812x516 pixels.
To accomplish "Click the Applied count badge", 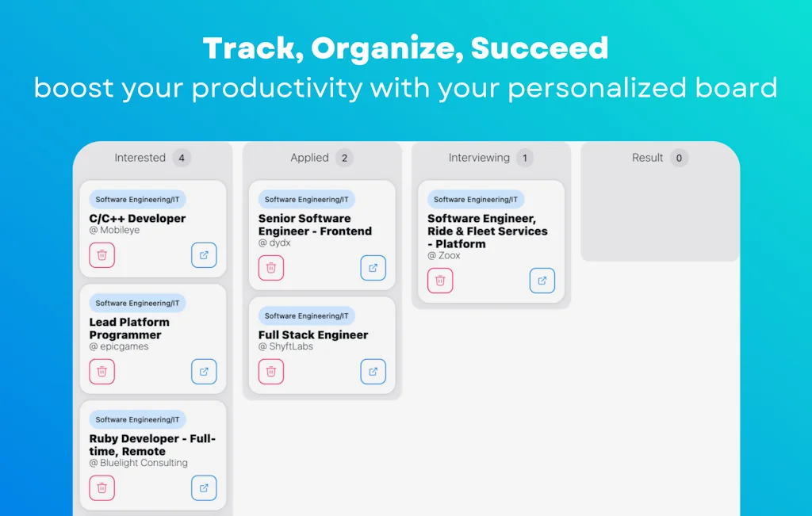I will (x=343, y=158).
